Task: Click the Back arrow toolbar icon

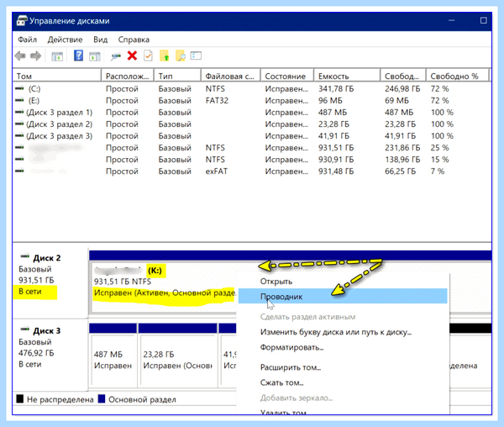Action: (x=20, y=56)
